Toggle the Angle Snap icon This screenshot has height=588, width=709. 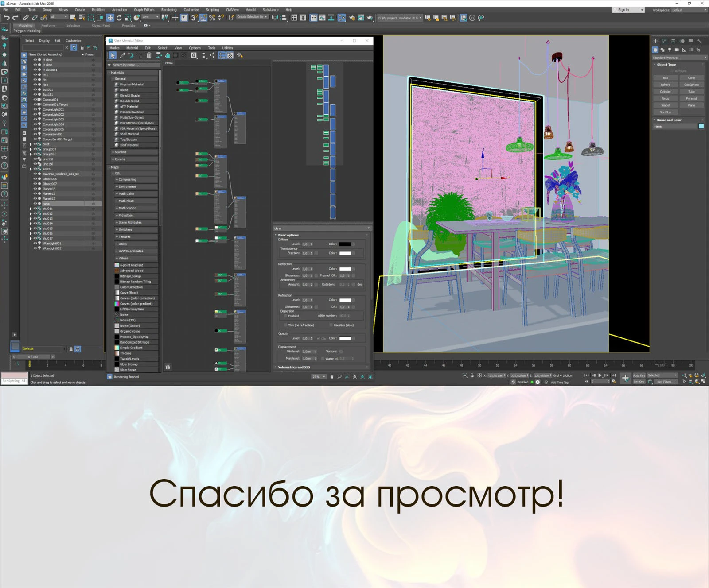203,18
